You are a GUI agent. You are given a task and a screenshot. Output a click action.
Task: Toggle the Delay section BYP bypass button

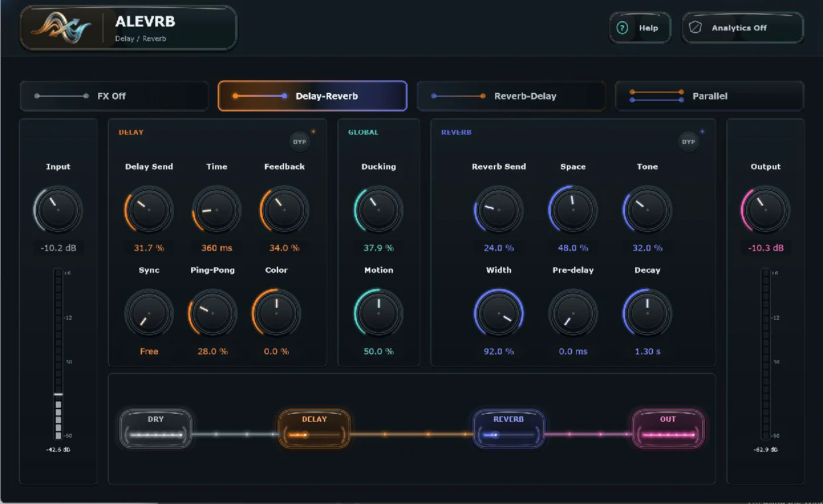[300, 141]
